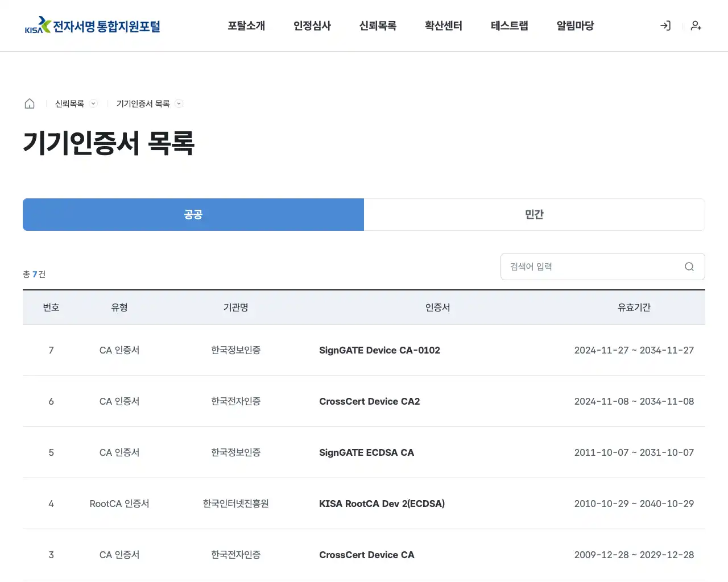Open SignGATE Device CA-0102 certificate
Screen dimensions: 728x582
379,350
